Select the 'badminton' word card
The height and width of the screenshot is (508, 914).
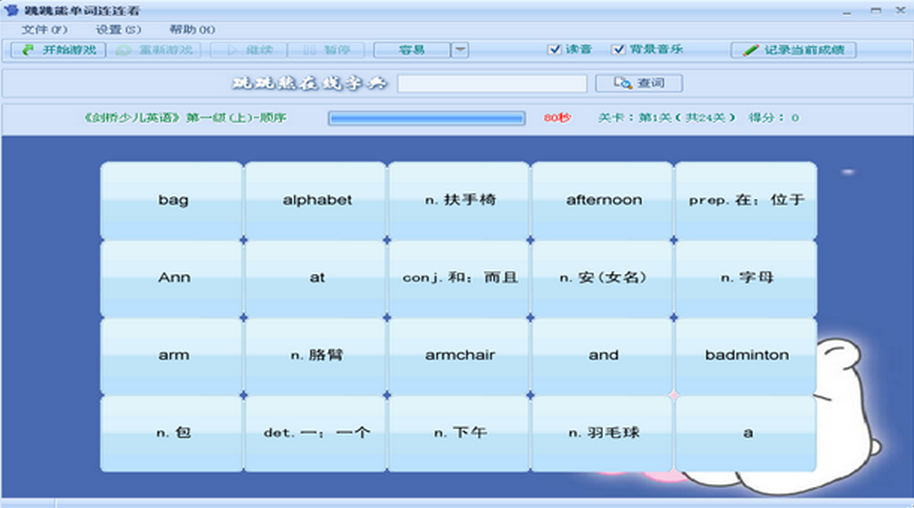[746, 356]
